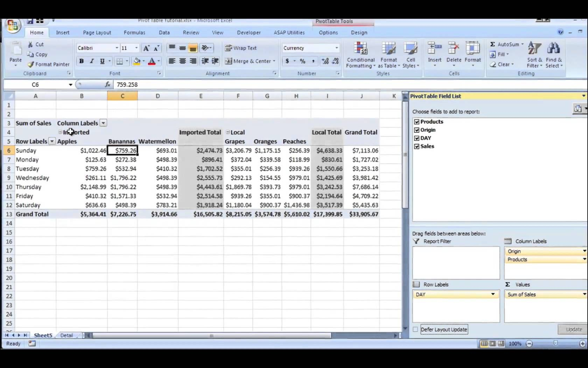Open the Detail sheet tab
The width and height of the screenshot is (588, 368).
(66, 335)
